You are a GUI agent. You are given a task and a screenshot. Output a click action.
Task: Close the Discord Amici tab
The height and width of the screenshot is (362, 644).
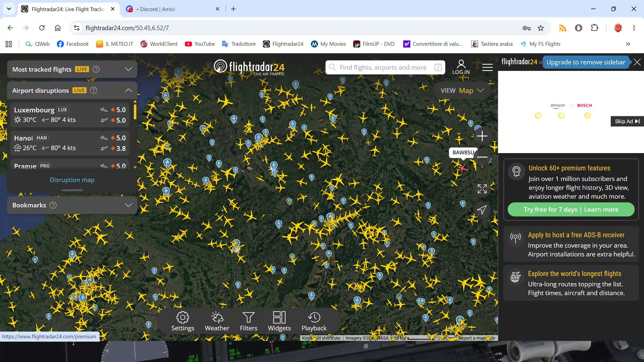point(217,9)
